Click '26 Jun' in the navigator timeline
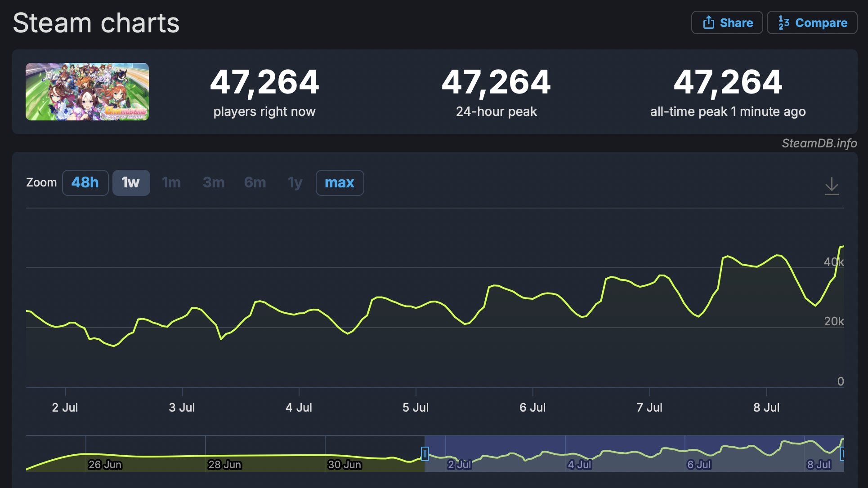868x488 pixels. click(105, 465)
